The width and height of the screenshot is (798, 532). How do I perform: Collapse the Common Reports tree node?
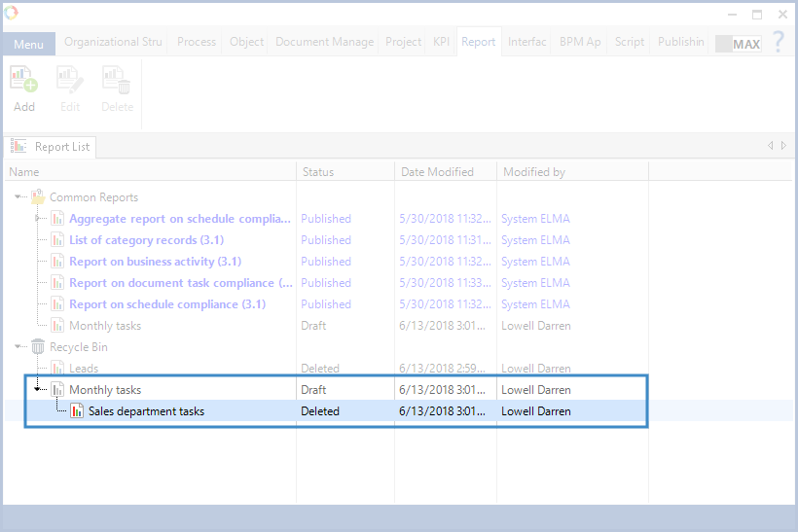(19, 197)
